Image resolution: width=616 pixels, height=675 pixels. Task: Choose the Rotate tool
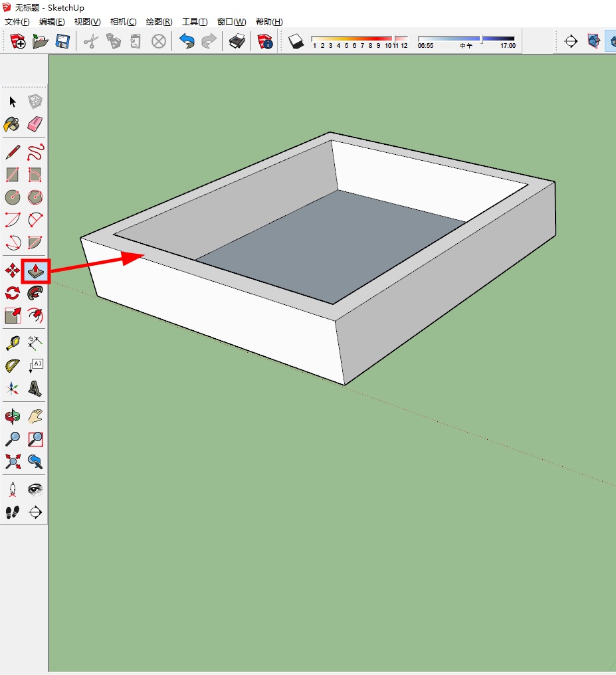pyautogui.click(x=12, y=293)
